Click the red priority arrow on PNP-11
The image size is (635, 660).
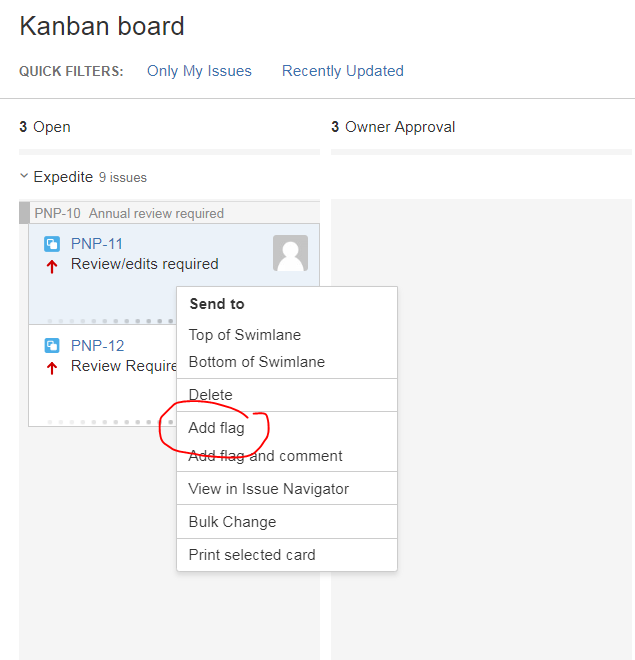pos(52,266)
